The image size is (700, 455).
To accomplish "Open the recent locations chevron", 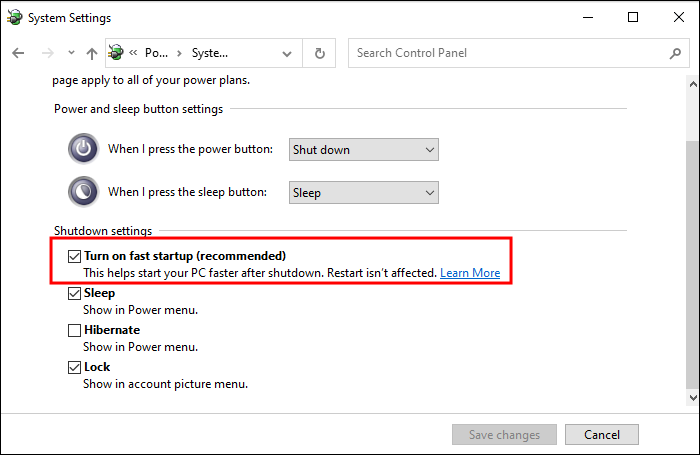I will [71, 53].
